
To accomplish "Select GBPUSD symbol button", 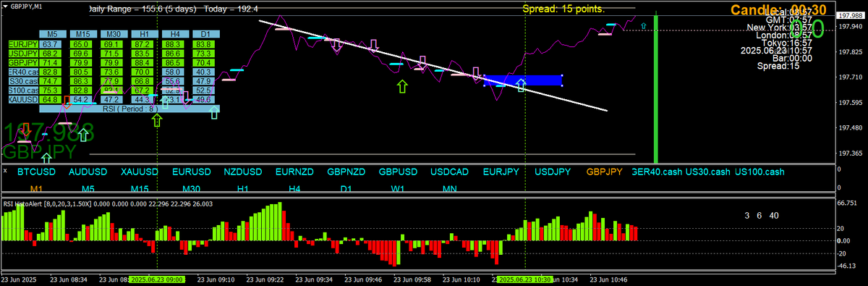I will coord(398,172).
